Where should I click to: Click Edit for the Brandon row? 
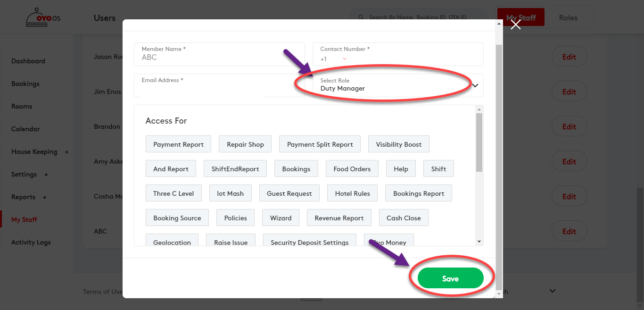pos(570,126)
